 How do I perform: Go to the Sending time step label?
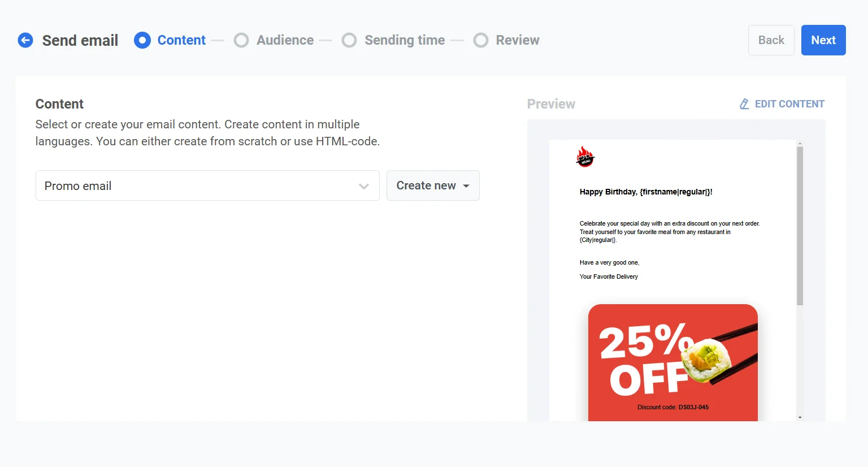(405, 40)
